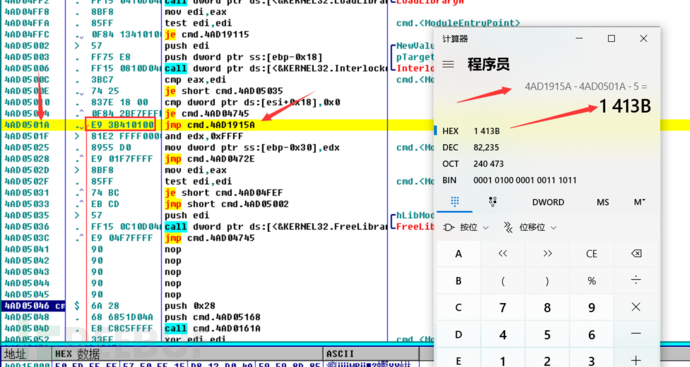This screenshot has width=690, height=367.
Task: Select address 4AD05035 push edi row
Action: point(27,216)
